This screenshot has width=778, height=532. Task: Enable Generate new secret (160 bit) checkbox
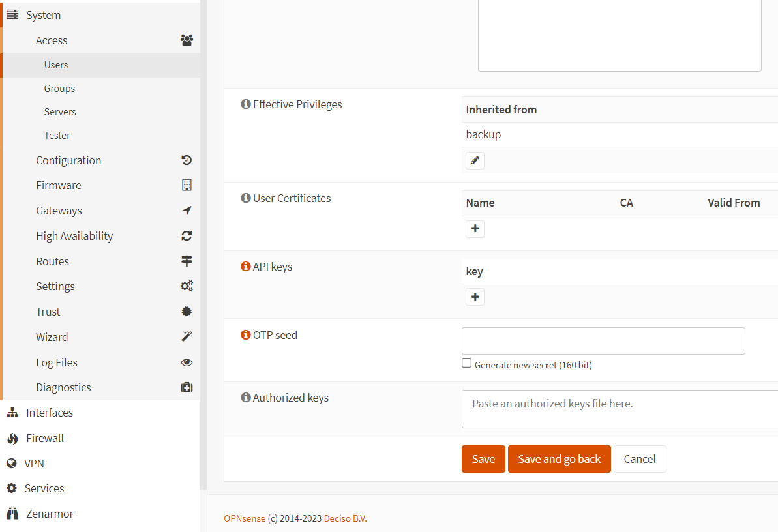466,363
